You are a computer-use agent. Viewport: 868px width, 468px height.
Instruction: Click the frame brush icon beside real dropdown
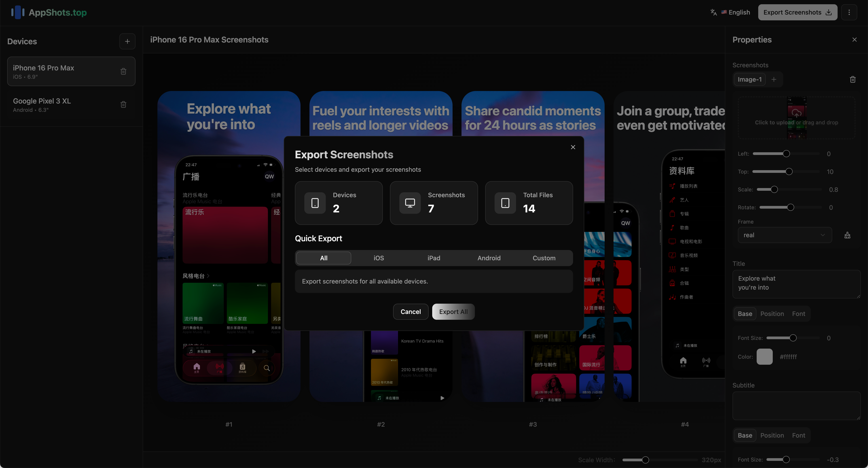click(847, 235)
